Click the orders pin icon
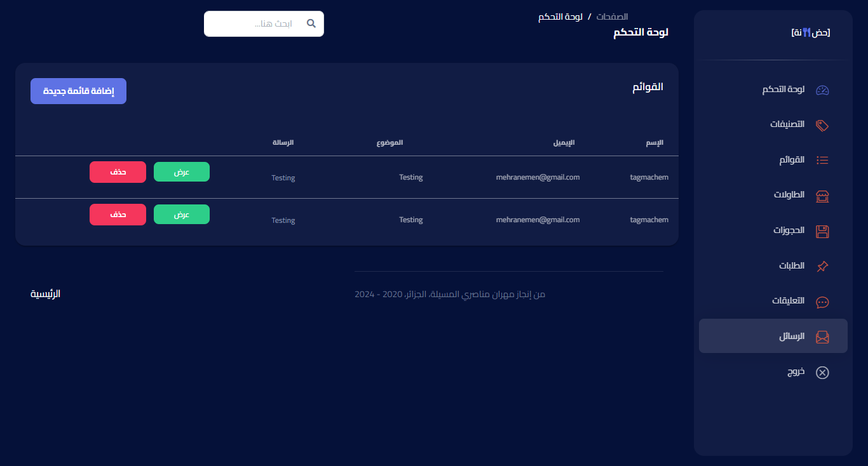Viewport: 868px width, 466px height. pos(822,267)
